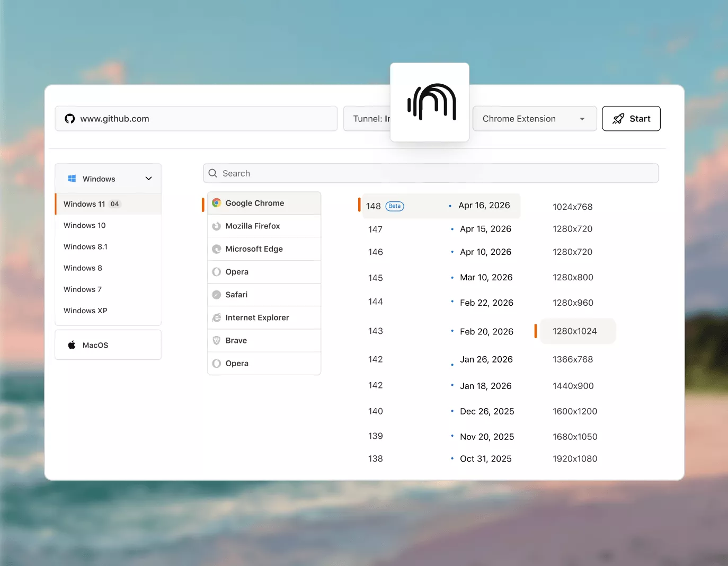
Task: Click the tunnel arch logo tile
Action: (430, 102)
